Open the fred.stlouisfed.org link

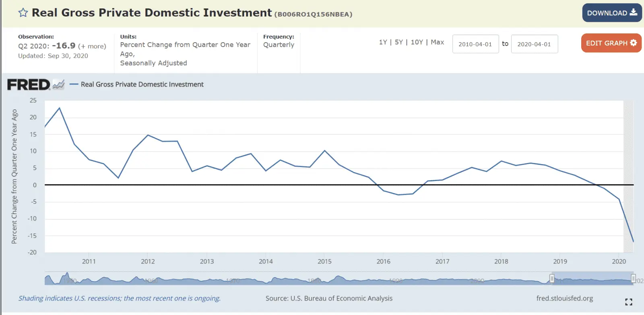[564, 298]
